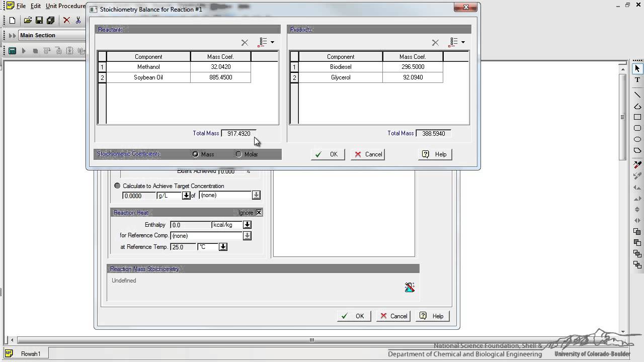This screenshot has width=644, height=362.
Task: Open the kcal/kg enthalpy units dropdown
Action: (247, 225)
